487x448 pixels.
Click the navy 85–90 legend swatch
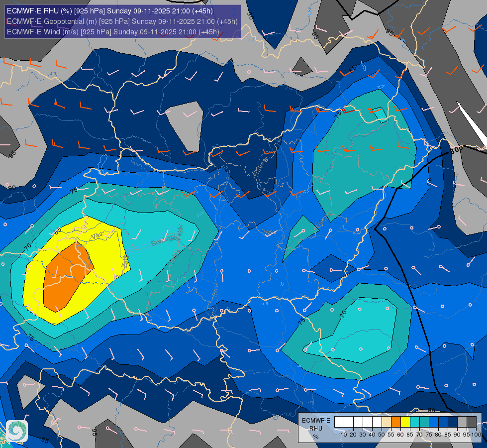pyautogui.click(x=453, y=422)
